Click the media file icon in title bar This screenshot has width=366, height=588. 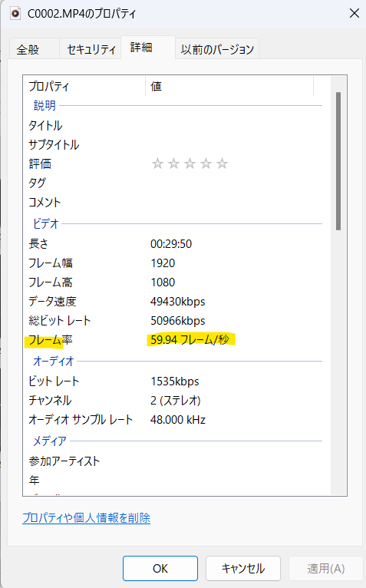click(15, 14)
